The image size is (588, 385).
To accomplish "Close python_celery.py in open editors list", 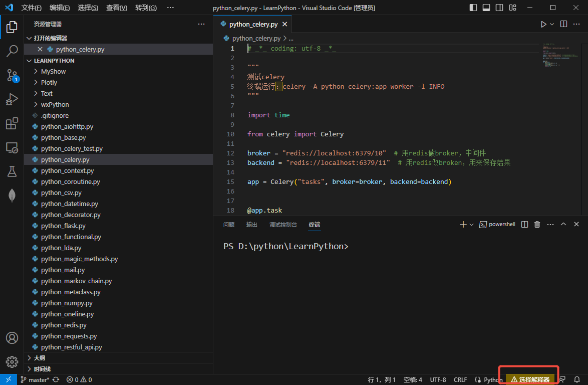I will (40, 49).
